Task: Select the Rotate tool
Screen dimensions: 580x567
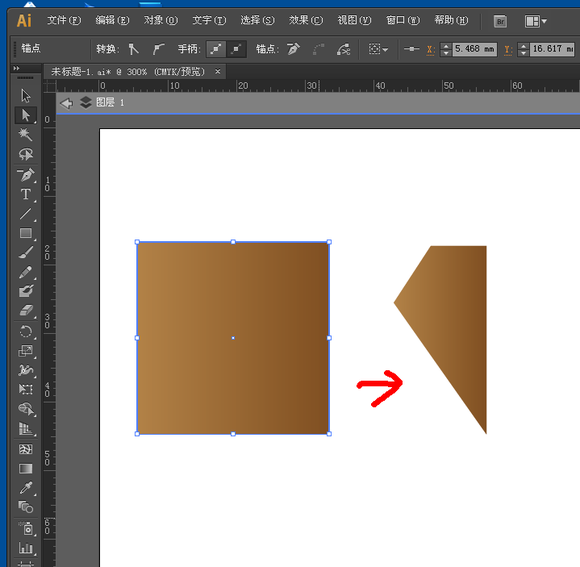Action: click(26, 331)
